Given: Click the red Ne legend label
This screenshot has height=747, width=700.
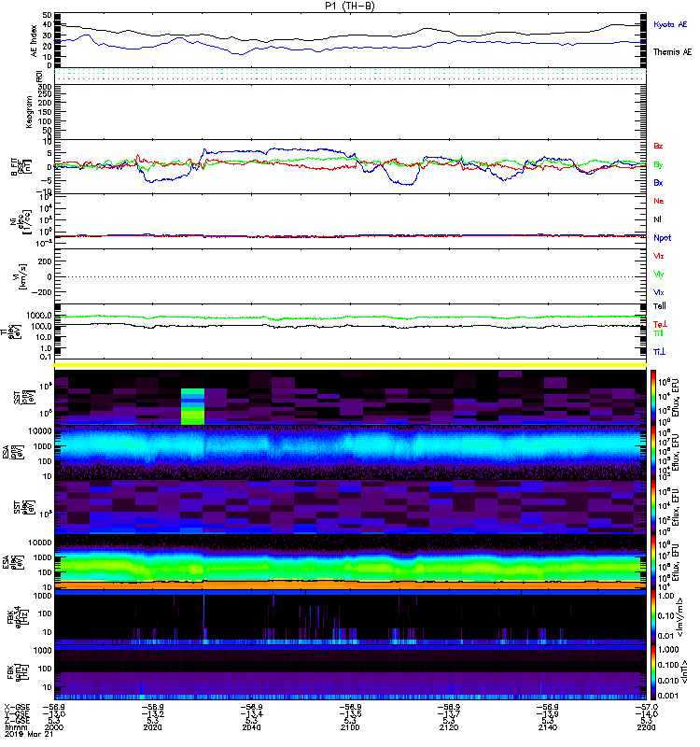Looking at the screenshot, I should pos(658,201).
